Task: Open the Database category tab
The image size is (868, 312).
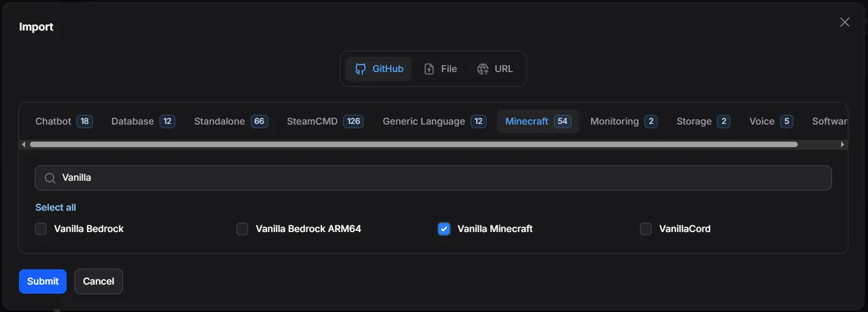Action: pyautogui.click(x=143, y=122)
